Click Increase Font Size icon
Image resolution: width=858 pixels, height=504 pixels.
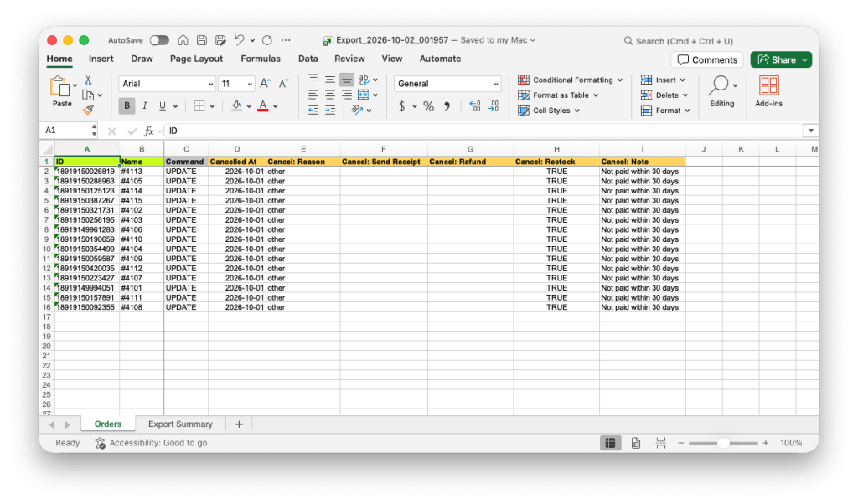265,84
